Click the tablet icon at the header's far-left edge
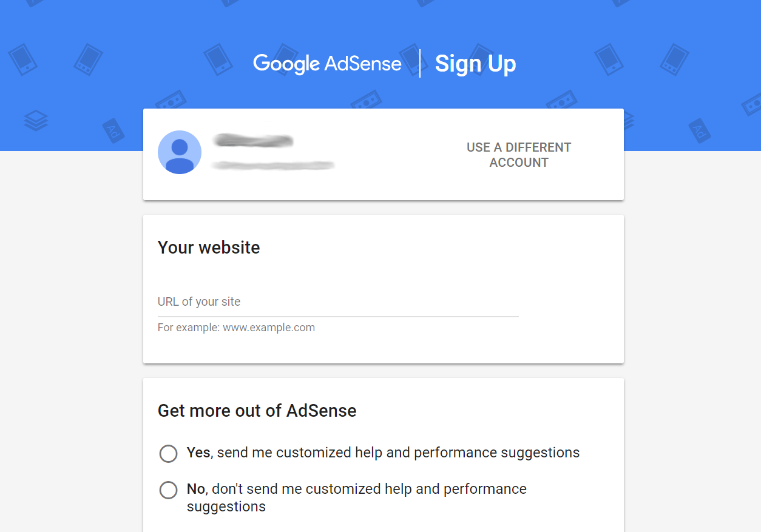Viewport: 761px width, 532px height. point(22,59)
